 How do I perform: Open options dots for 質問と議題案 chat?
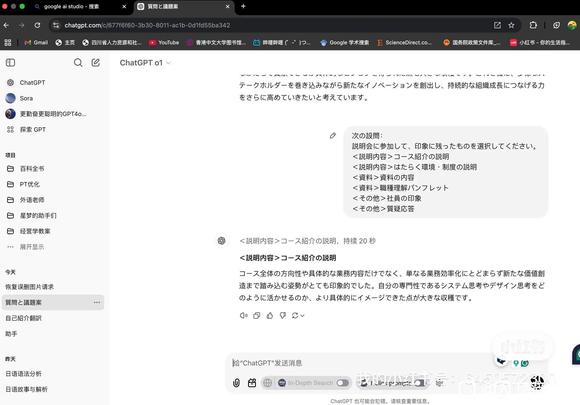[97, 303]
